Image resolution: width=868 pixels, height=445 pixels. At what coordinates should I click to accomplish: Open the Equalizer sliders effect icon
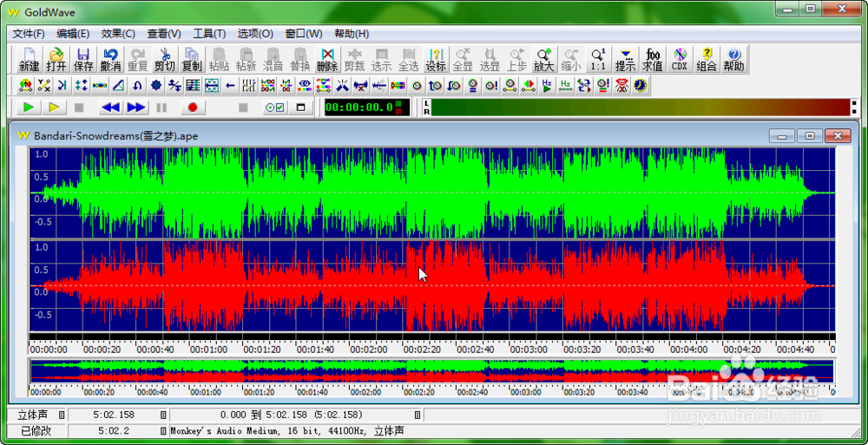click(250, 85)
